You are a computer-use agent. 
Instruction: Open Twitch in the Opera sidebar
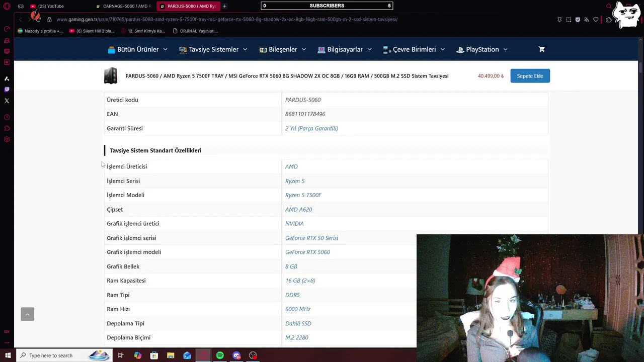coord(7,89)
